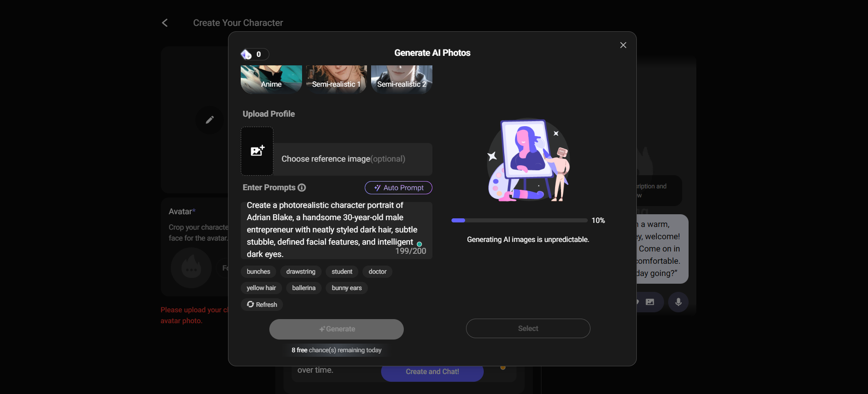Add the 'ballerina' prompt tag
The height and width of the screenshot is (394, 868).
(304, 288)
